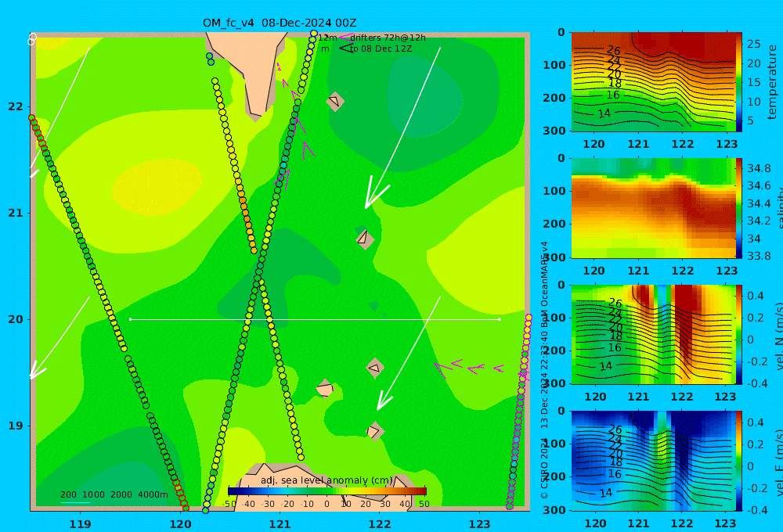Click latitude tick 20 on main map
The image size is (783, 532).
[x=16, y=319]
